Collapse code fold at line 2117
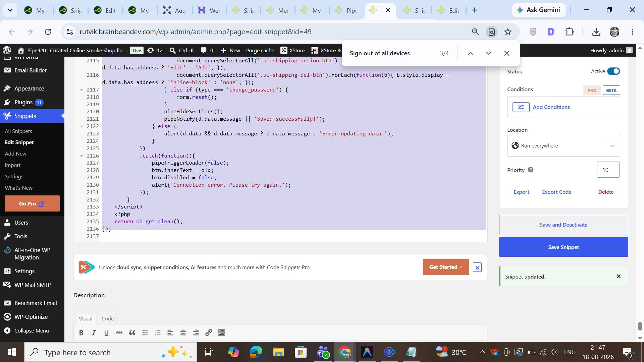644x362 pixels. 82,90
